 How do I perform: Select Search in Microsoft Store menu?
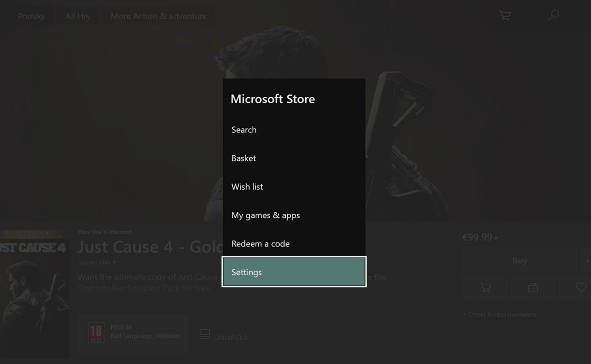[x=294, y=130]
